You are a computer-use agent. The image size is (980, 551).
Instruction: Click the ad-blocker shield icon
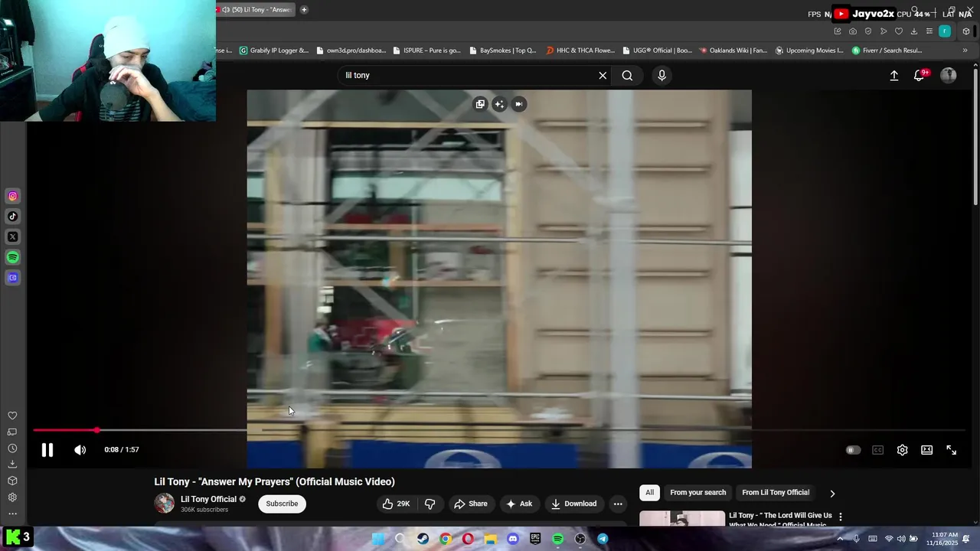point(867,31)
